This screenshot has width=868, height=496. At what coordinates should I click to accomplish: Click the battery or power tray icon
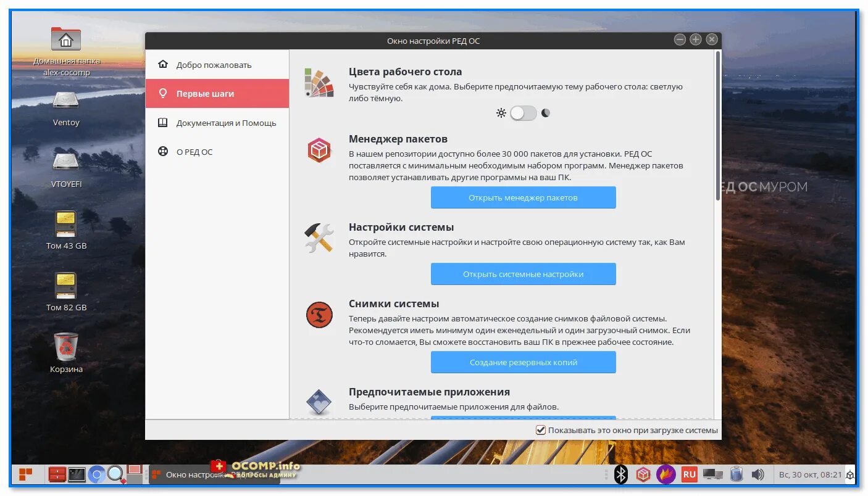click(x=736, y=474)
